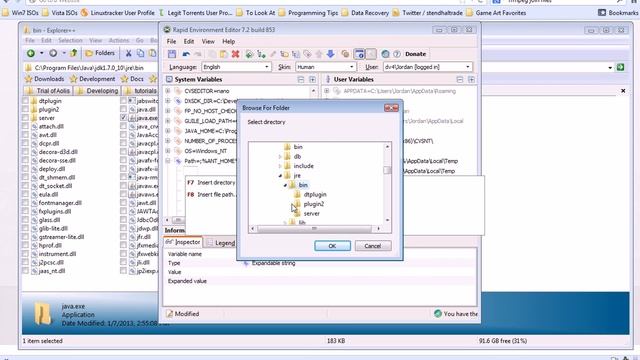Click the blue Undo arrow icon
Image resolution: width=640 pixels, height=360 pixels.
point(186,54)
